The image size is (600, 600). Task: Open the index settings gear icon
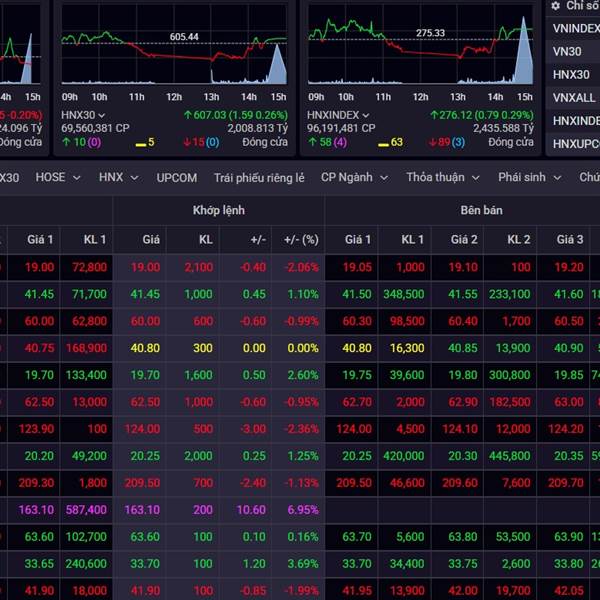[556, 6]
